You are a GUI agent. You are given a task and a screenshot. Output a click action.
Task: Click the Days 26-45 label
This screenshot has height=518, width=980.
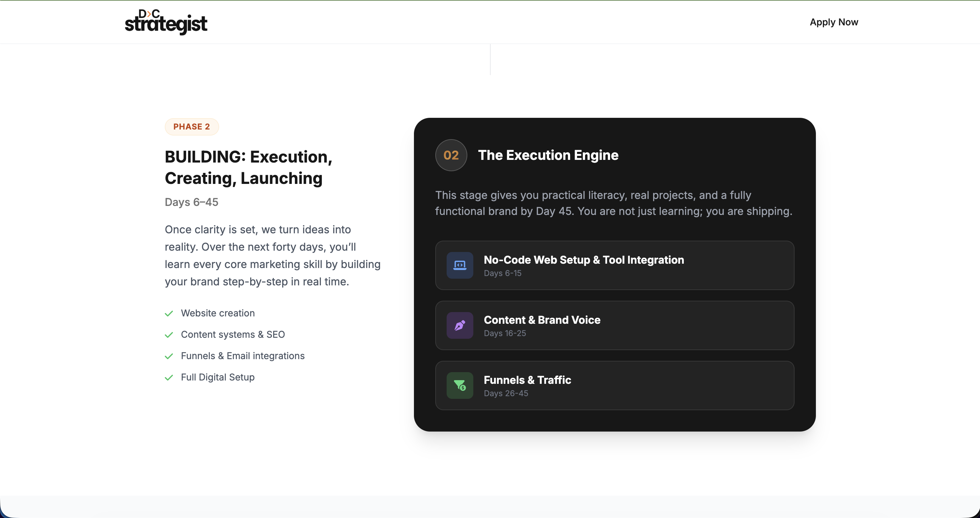506,394
